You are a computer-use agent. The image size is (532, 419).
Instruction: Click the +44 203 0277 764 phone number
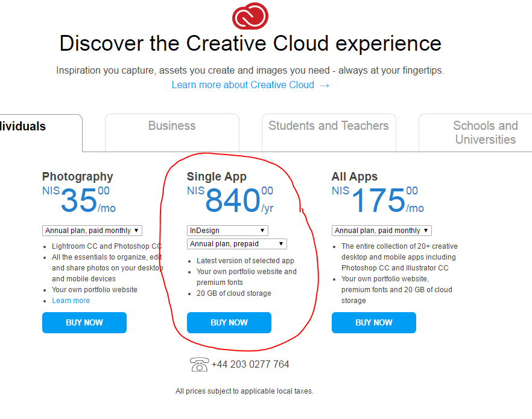(x=250, y=365)
